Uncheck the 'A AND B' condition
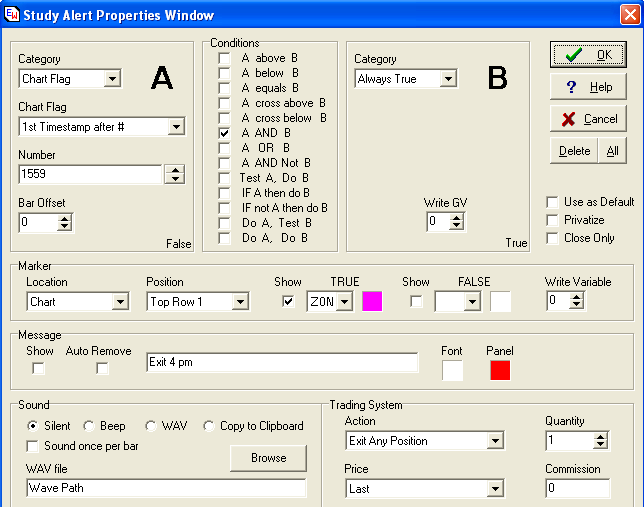Screen dimensions: 644x507 click(225, 133)
